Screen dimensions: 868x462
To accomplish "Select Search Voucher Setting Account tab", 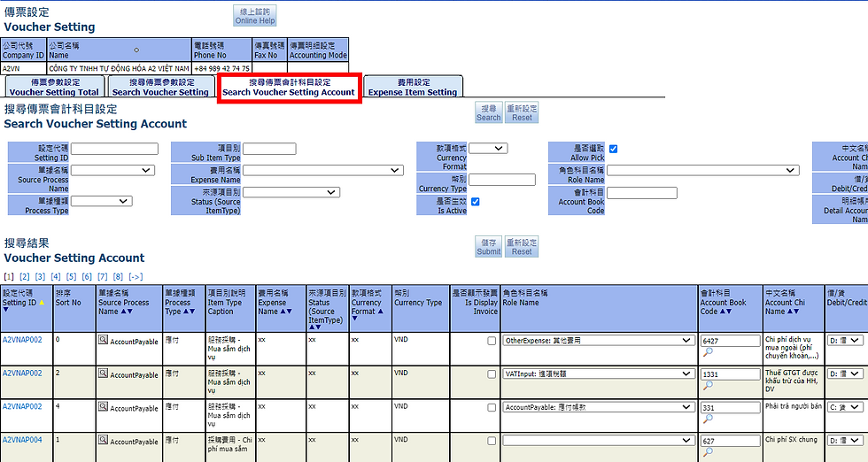I will click(x=289, y=87).
